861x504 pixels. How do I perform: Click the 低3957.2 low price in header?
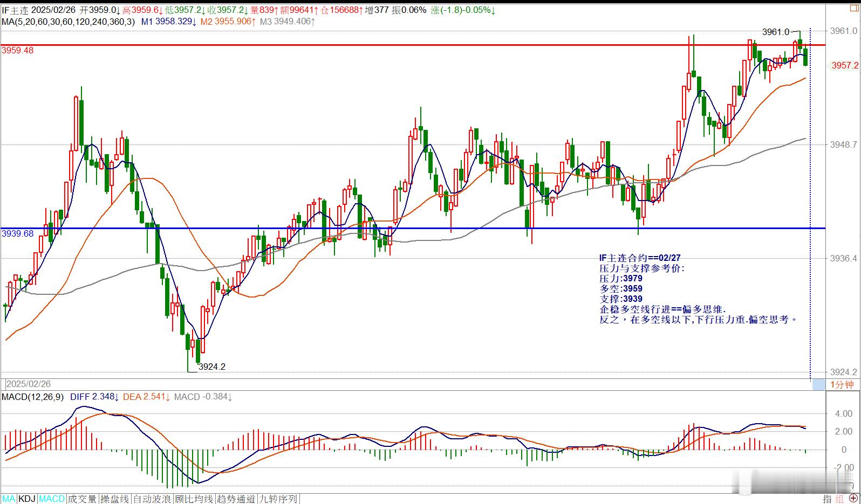point(186,10)
